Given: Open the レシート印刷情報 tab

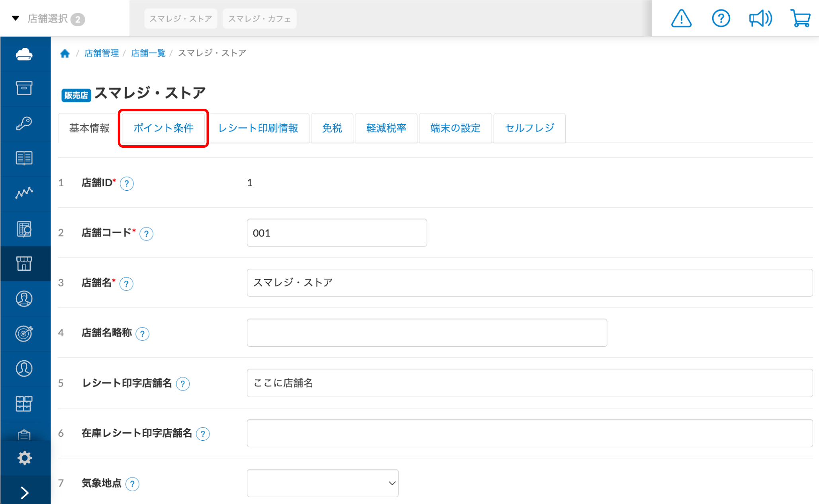Looking at the screenshot, I should coord(258,128).
